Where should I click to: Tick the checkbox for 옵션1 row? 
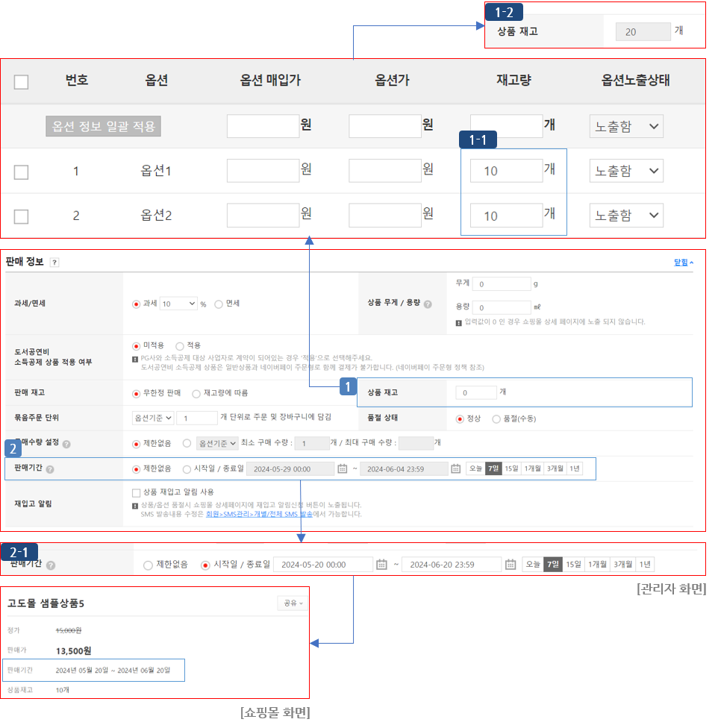(22, 172)
